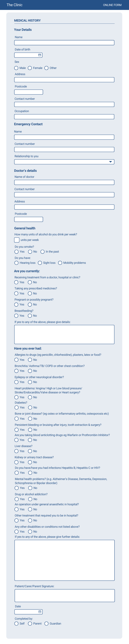Select No for Breastfeeding

click(x=30, y=315)
